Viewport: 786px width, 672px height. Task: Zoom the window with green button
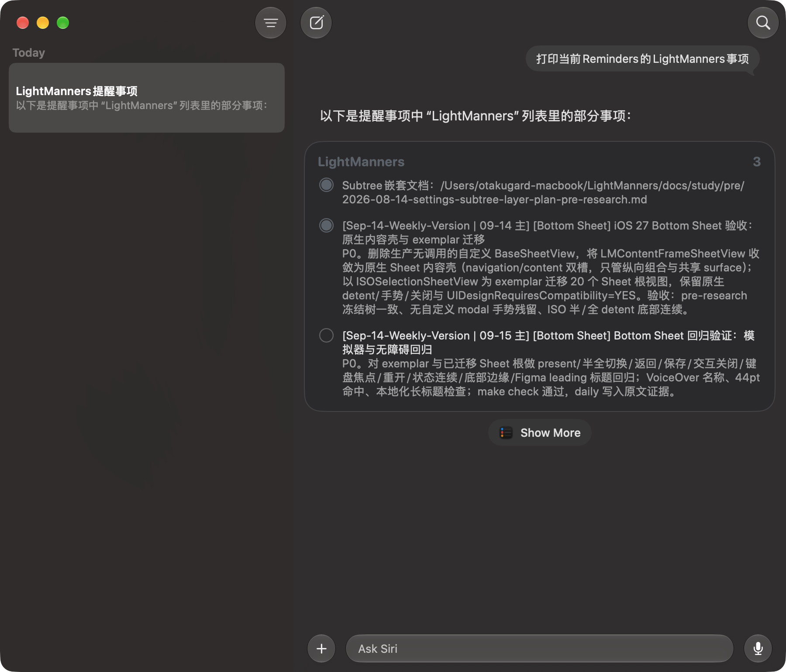[63, 23]
